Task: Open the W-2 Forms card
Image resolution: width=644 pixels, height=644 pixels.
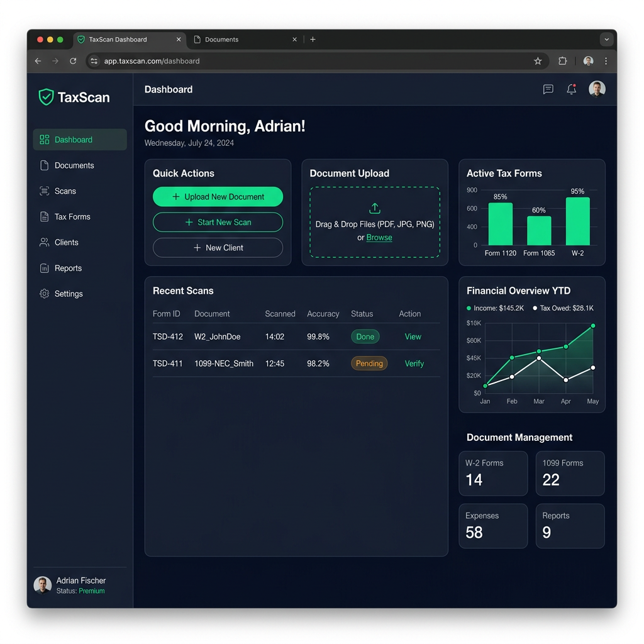Action: [493, 474]
